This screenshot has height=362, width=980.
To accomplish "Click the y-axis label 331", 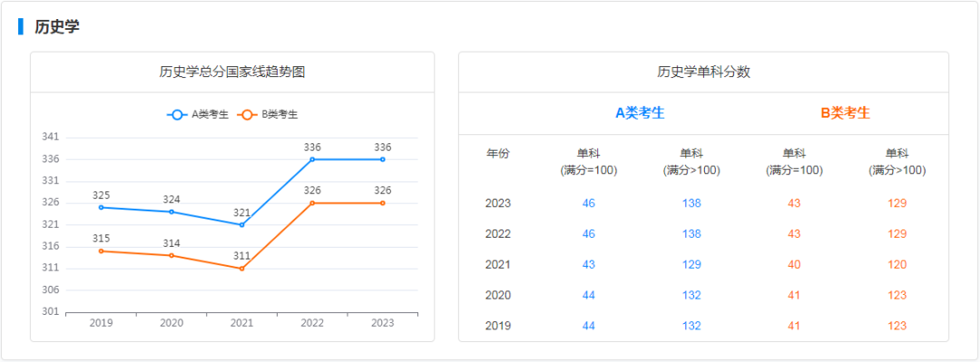I will [x=51, y=181].
